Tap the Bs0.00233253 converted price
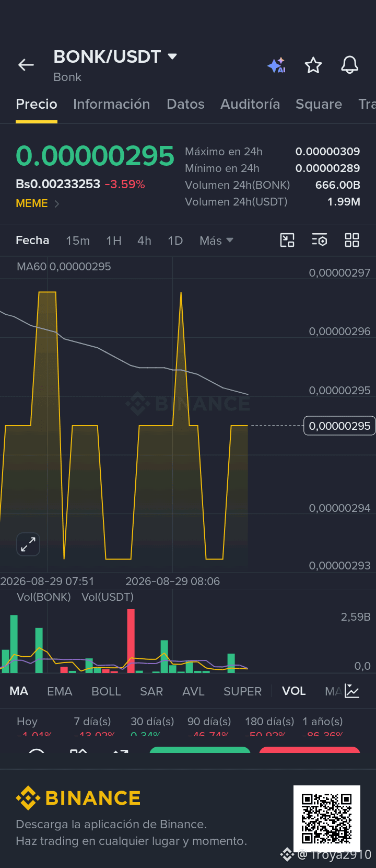The height and width of the screenshot is (868, 376). pos(58,184)
